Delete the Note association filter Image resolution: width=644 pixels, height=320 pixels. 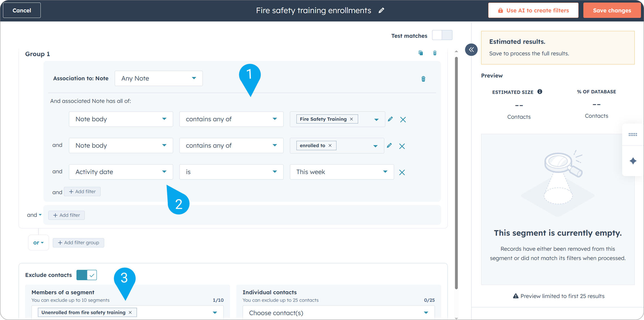coord(423,79)
